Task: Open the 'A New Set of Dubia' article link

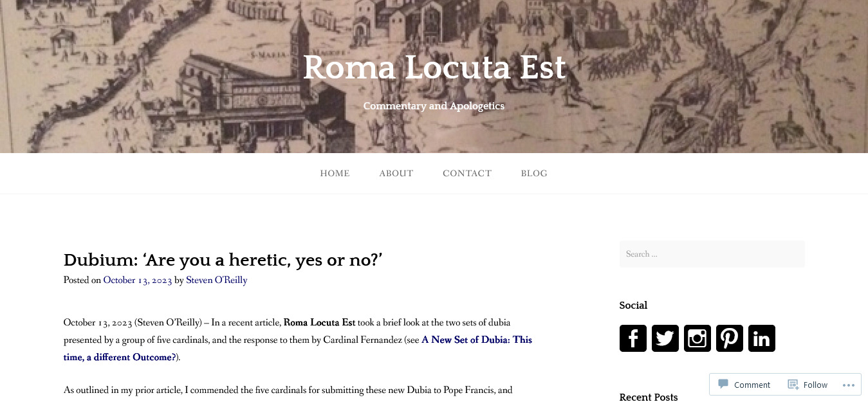Action: [x=476, y=340]
